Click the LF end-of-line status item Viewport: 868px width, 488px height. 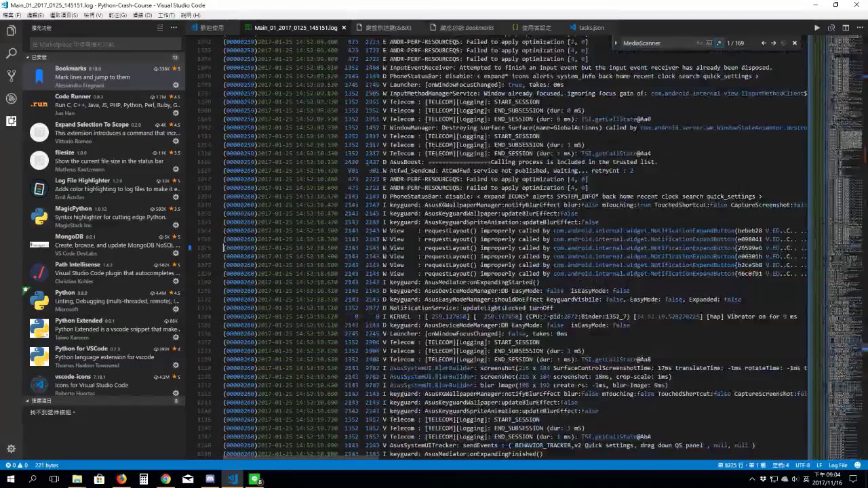(819, 465)
